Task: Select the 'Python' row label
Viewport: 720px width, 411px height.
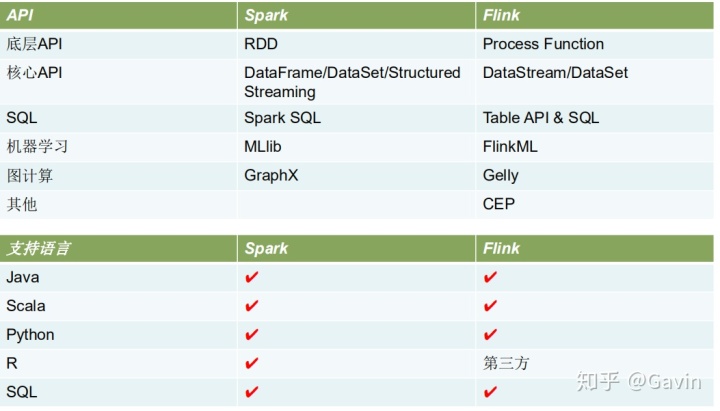Action: (x=30, y=335)
